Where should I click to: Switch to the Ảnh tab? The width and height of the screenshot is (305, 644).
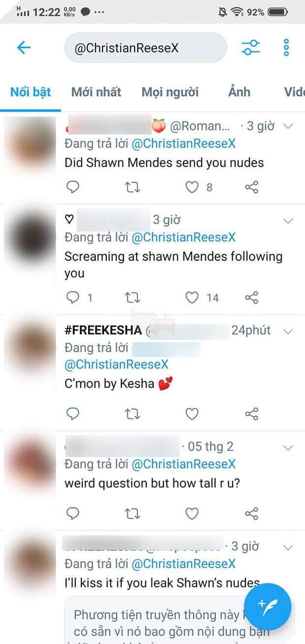(x=239, y=92)
